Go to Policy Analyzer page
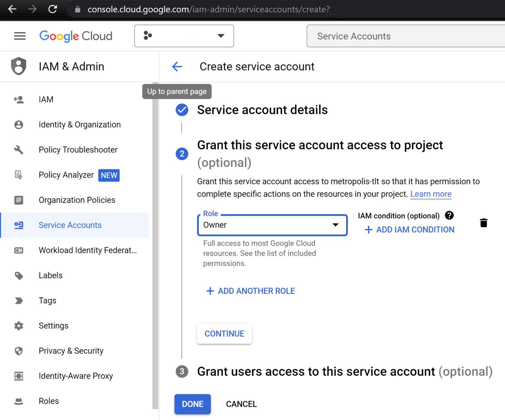This screenshot has width=505, height=420. click(66, 175)
